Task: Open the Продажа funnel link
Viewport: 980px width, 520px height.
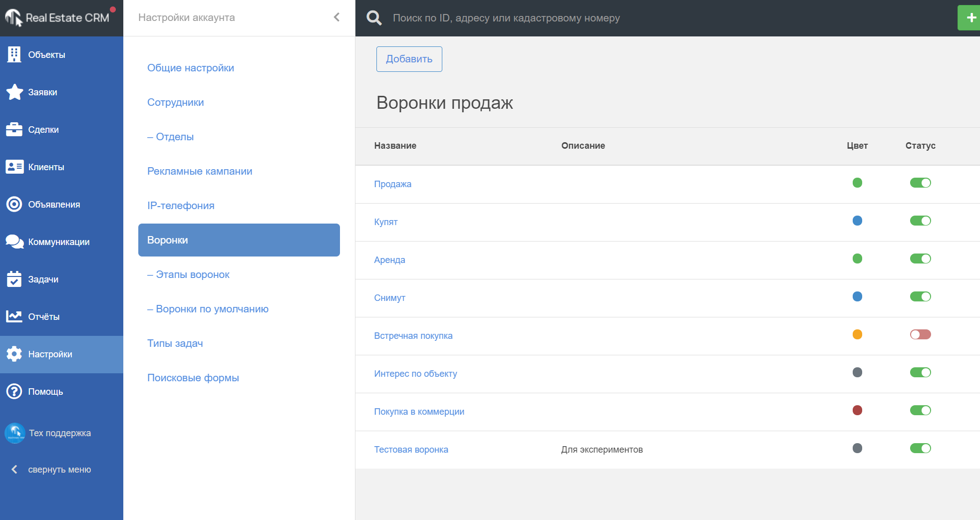Action: tap(393, 184)
